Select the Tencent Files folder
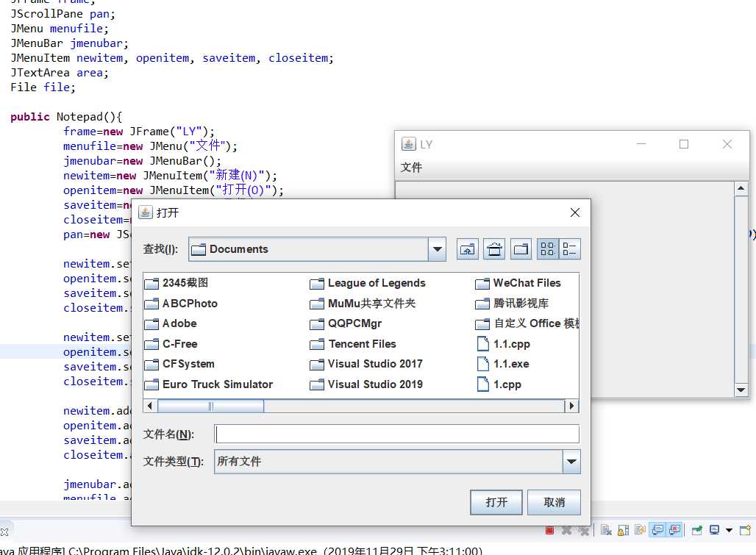Image resolution: width=756 pixels, height=555 pixels. pyautogui.click(x=354, y=344)
